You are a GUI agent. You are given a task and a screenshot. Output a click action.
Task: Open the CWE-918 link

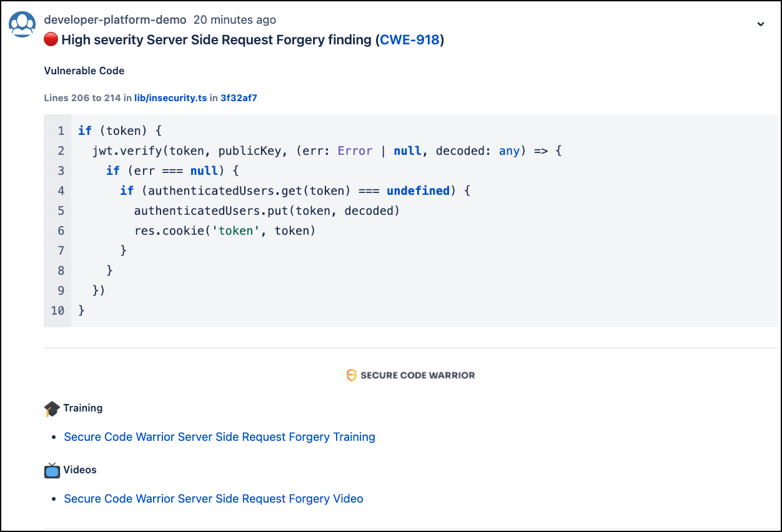point(409,40)
